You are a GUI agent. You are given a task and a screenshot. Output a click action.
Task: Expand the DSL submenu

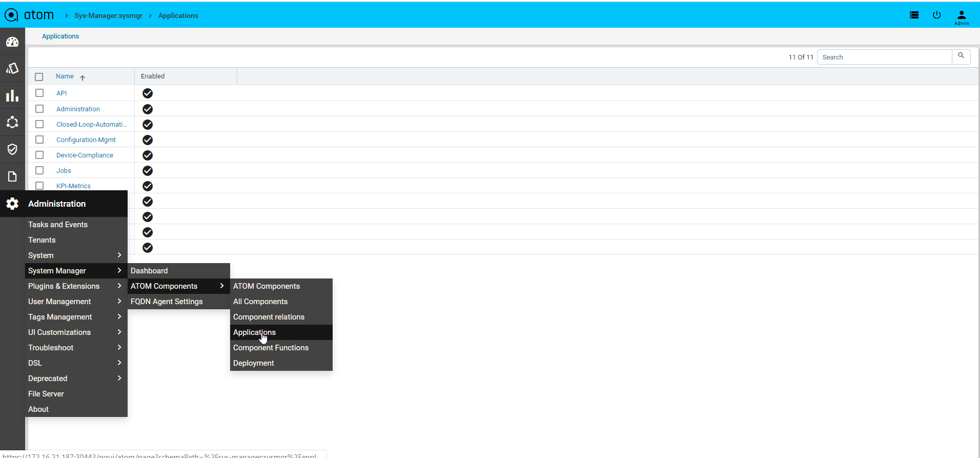tap(76, 363)
